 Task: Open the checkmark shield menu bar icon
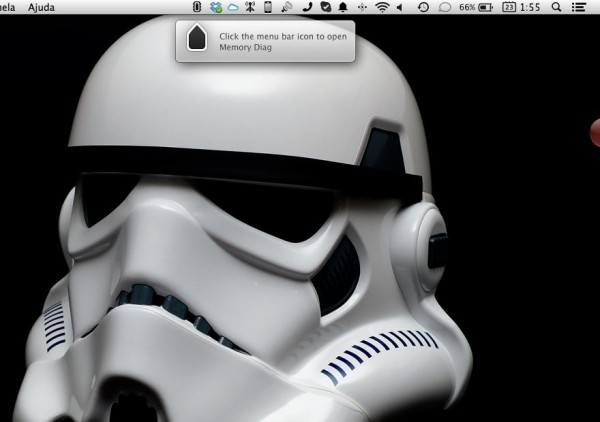326,7
